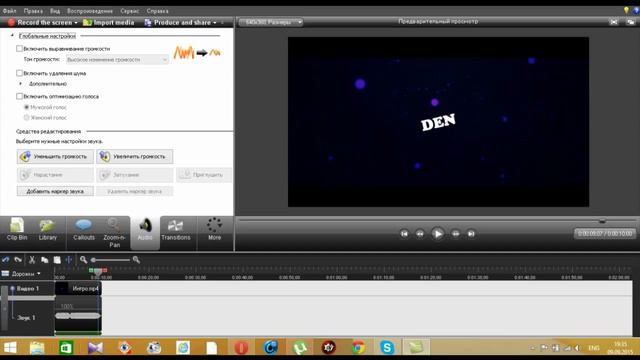
Task: Click the fade in (Нарастание) button
Action: [x=55, y=175]
